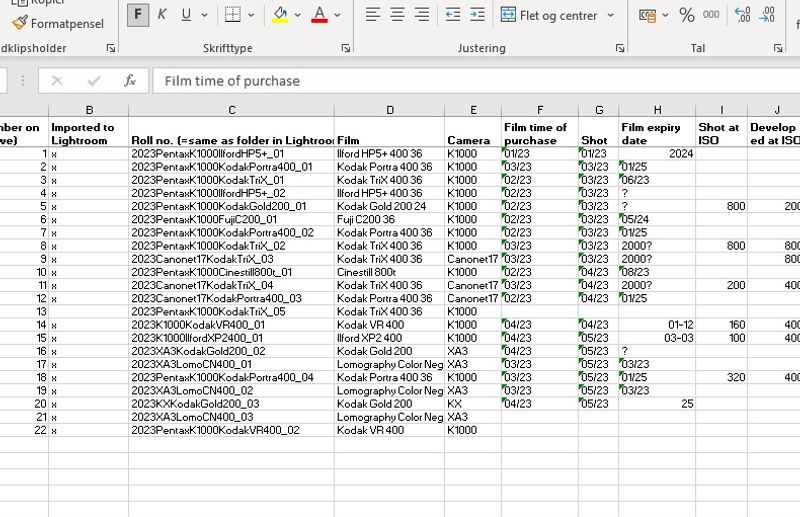Cancel formula bar entry (X)

pos(57,81)
